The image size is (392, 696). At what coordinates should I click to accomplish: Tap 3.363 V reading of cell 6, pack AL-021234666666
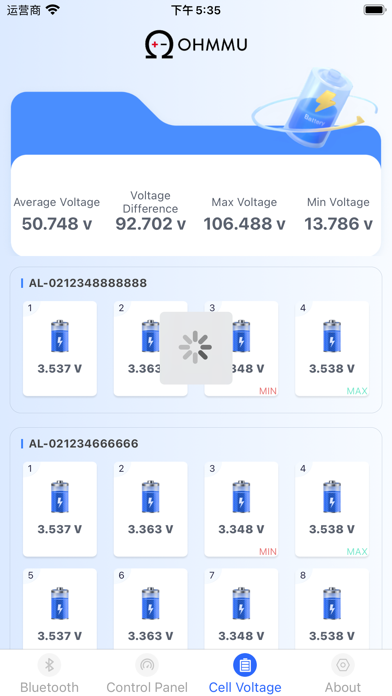click(x=150, y=636)
